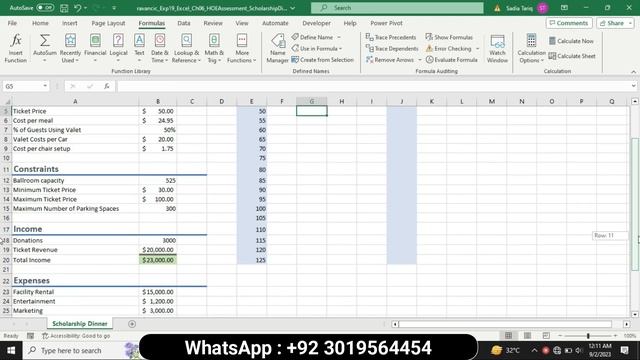Open Date & Time functions

pyautogui.click(x=160, y=48)
